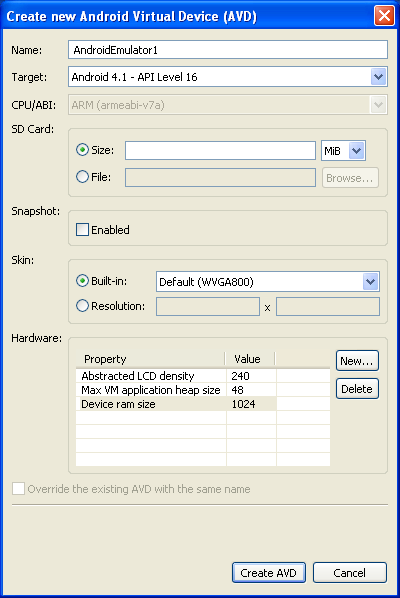This screenshot has width=400, height=598.
Task: Click the SD Card file path field
Action: coord(220,177)
